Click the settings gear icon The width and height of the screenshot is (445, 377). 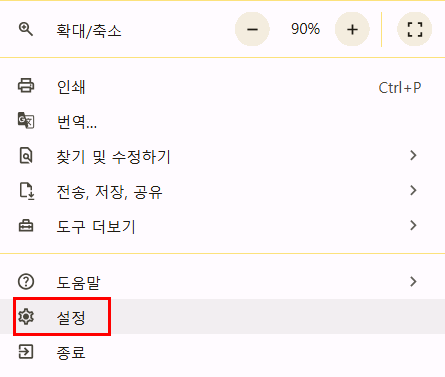(26, 316)
